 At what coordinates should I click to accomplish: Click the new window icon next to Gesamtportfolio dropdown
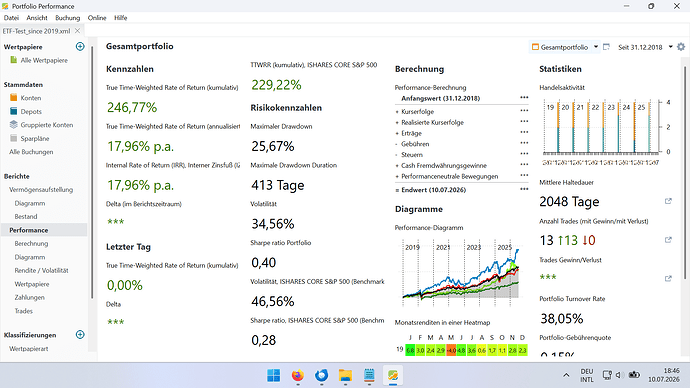[x=606, y=47]
